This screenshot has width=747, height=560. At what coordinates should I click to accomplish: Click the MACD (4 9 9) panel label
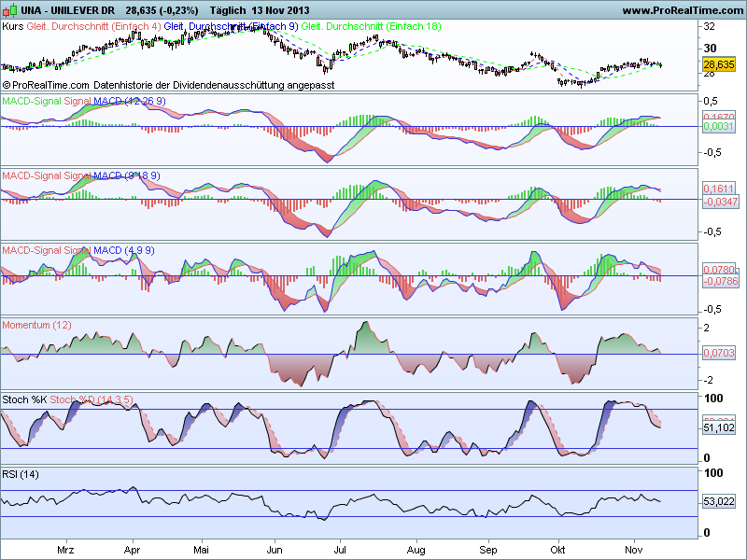pos(124,250)
